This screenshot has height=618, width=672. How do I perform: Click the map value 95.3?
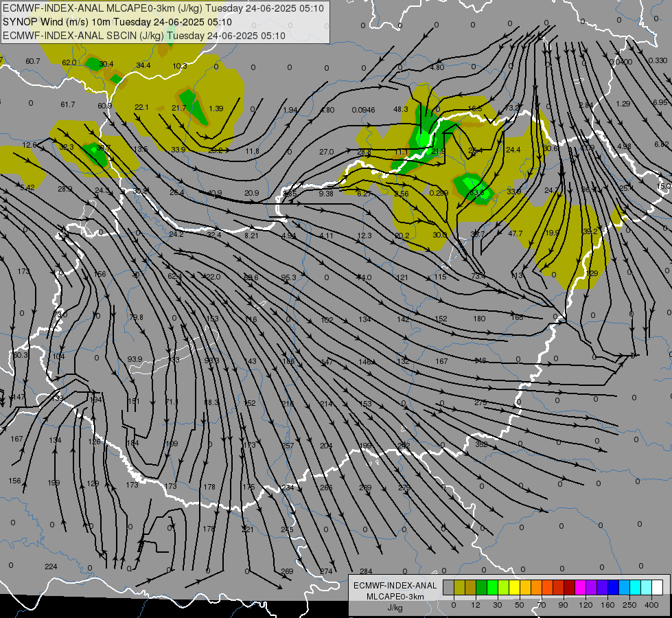click(x=288, y=277)
